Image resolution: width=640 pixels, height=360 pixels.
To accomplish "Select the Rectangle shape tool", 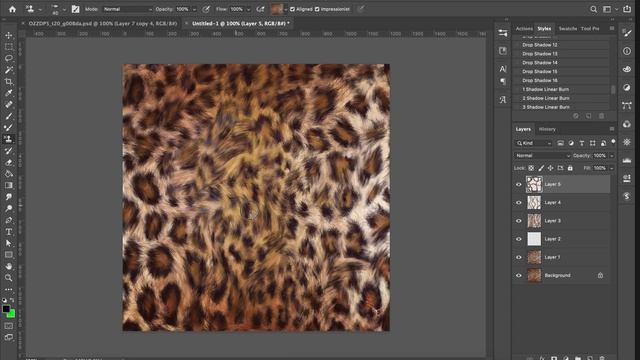I will [9, 255].
